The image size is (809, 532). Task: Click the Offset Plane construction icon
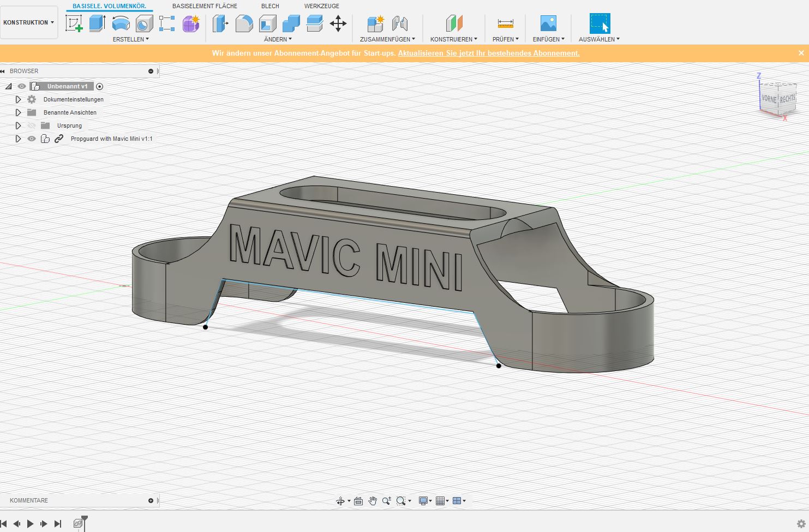point(454,23)
